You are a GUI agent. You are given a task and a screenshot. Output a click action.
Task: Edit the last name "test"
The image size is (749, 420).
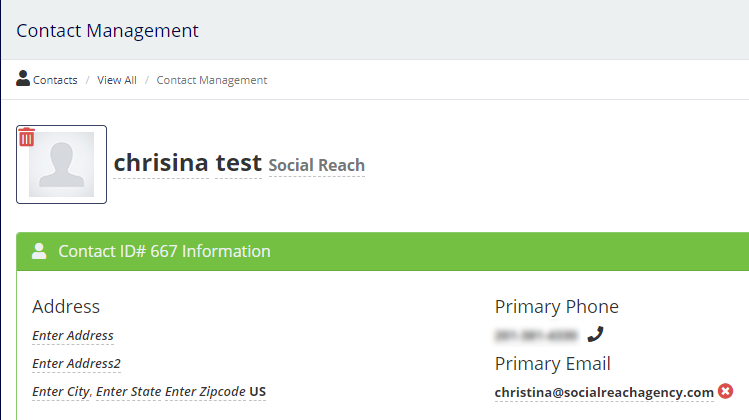coord(238,163)
